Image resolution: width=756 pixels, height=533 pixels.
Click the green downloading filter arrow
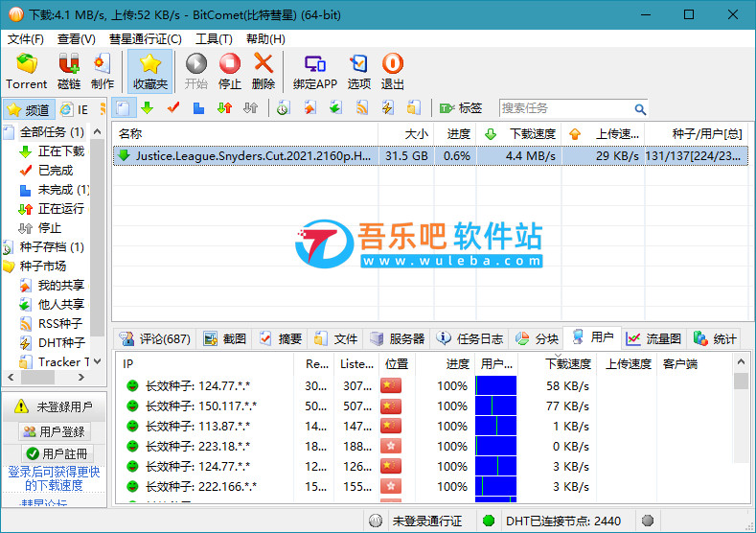click(x=147, y=108)
